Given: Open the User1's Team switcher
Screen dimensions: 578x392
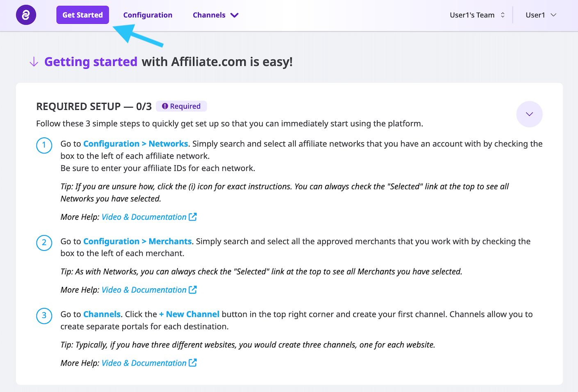Looking at the screenshot, I should point(477,15).
